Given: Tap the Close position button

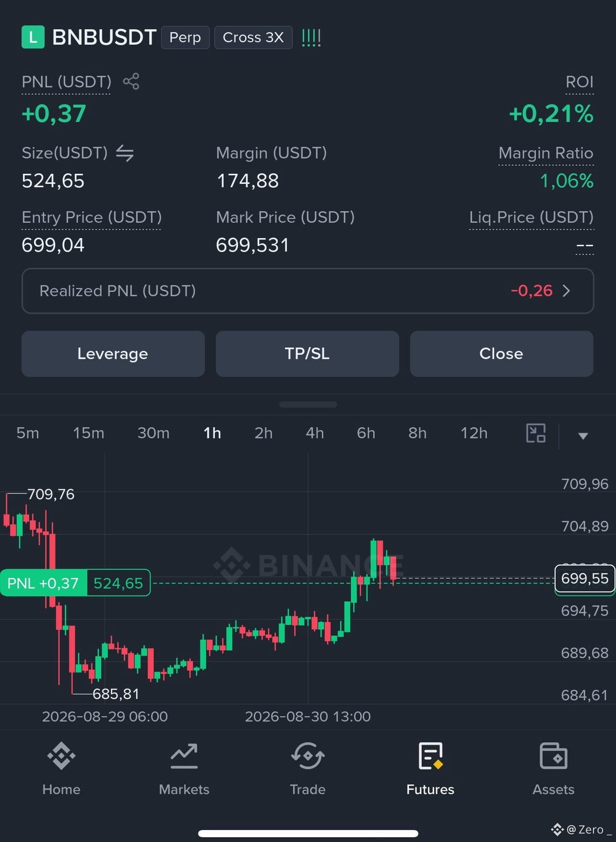Looking at the screenshot, I should 502,354.
